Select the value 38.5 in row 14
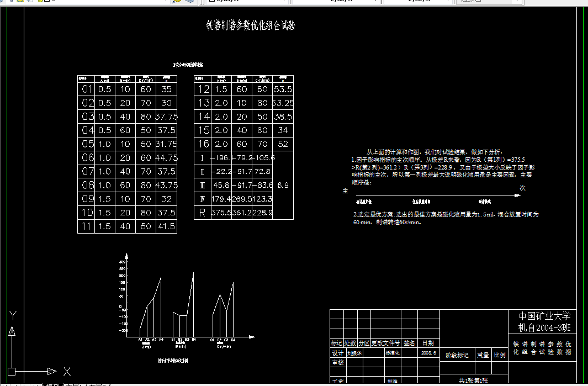 283,117
